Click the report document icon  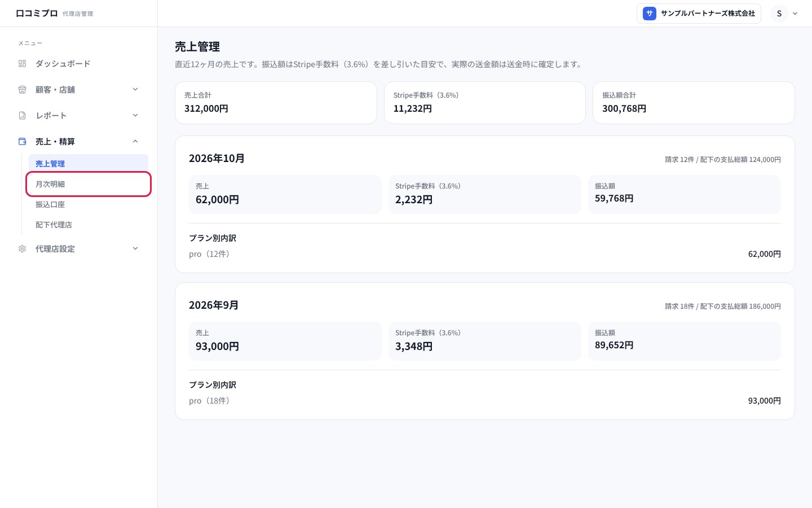[x=23, y=116]
